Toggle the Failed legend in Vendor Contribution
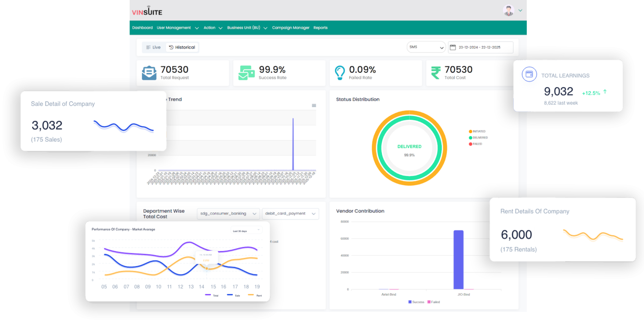Screen dimensions: 644x320 (434, 302)
